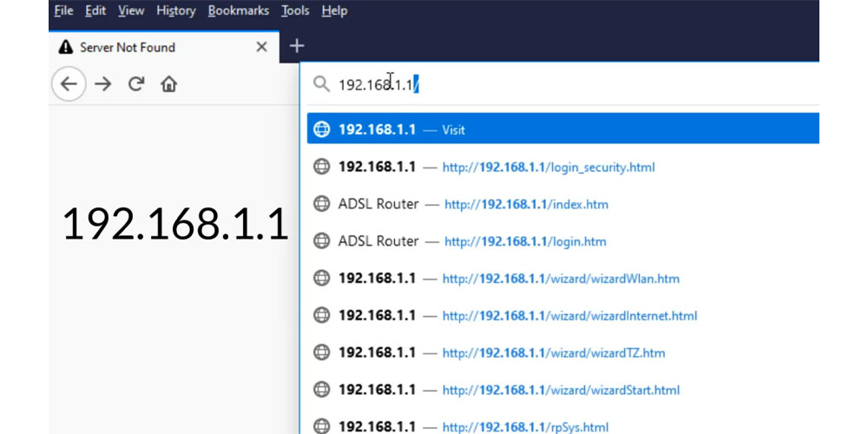The height and width of the screenshot is (434, 868).
Task: Click globe icon beside rpSys.html suggestion
Action: [x=322, y=427]
